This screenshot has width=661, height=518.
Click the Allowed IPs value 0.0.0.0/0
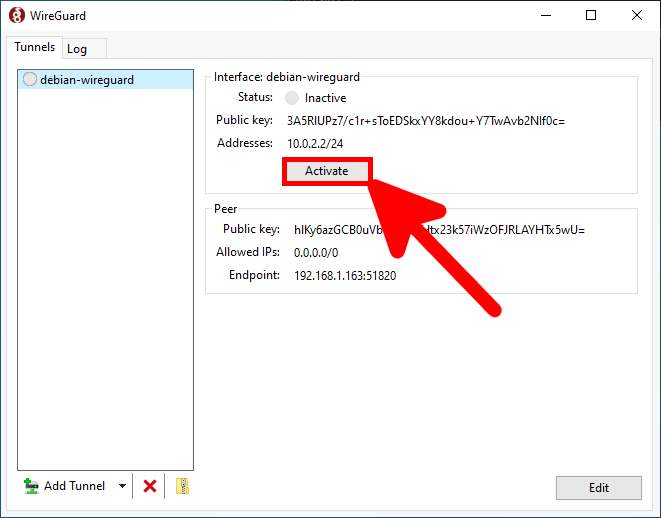pyautogui.click(x=316, y=252)
